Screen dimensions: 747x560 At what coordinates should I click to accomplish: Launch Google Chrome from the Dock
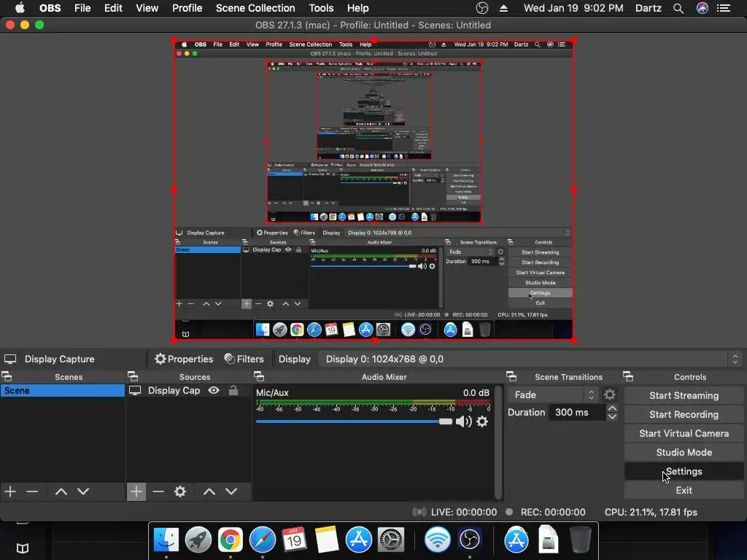coord(230,540)
